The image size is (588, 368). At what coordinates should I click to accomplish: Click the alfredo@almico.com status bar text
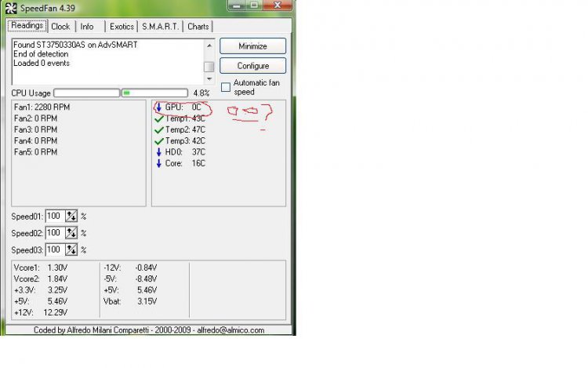230,330
